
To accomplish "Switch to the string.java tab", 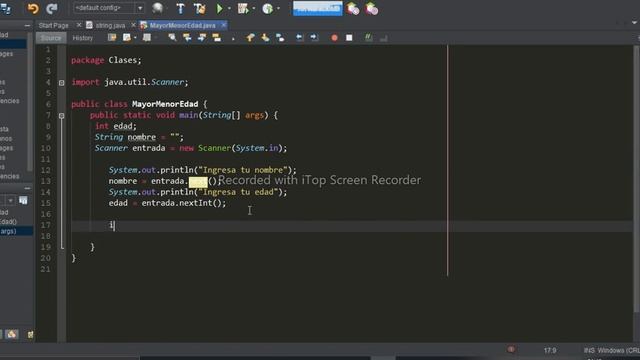I will tap(110, 25).
